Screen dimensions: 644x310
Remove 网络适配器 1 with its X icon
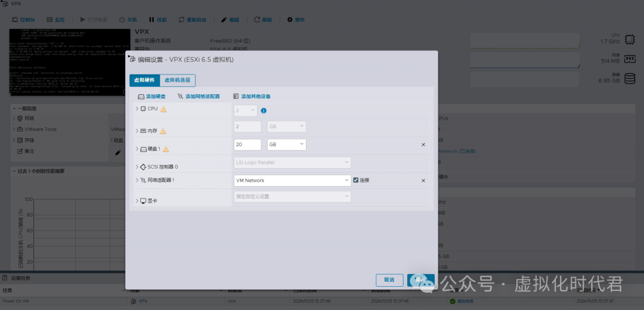click(423, 181)
